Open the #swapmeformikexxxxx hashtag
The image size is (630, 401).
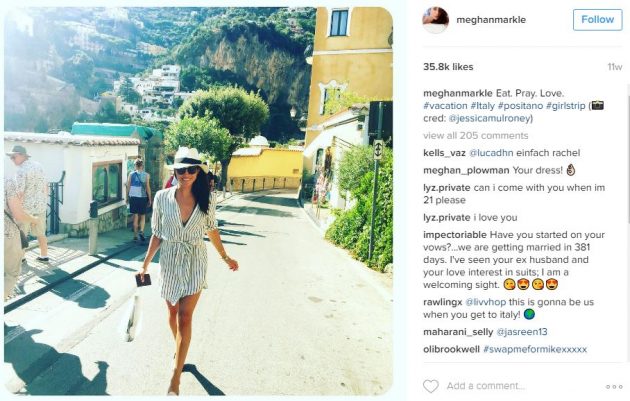[535, 349]
